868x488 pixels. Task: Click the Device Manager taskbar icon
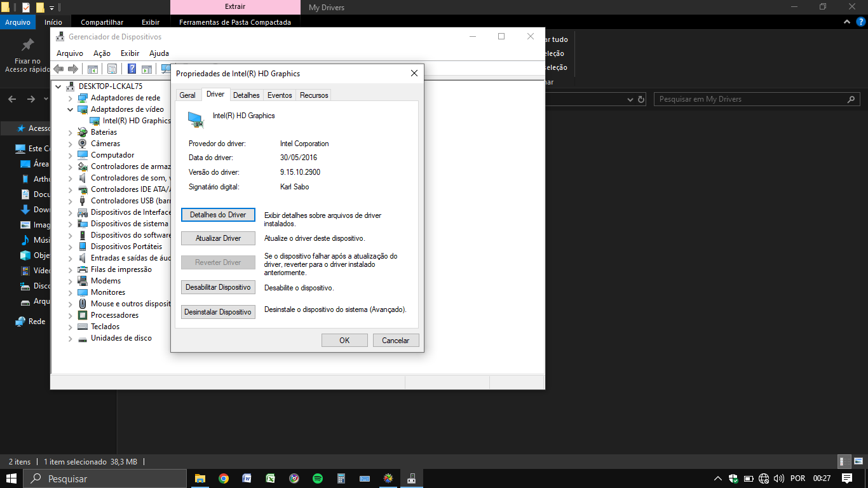coord(412,478)
